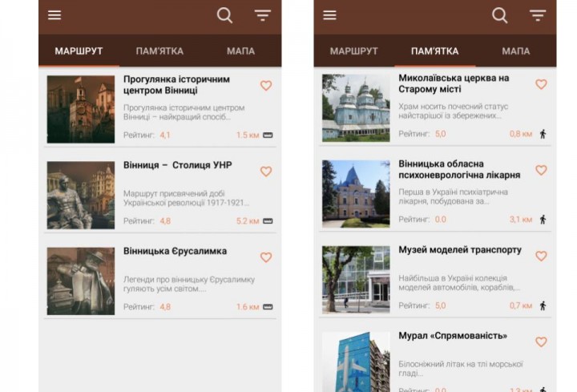Open психоневрологічна лікарня building thumbnail
The height and width of the screenshot is (392, 577).
coord(356,194)
